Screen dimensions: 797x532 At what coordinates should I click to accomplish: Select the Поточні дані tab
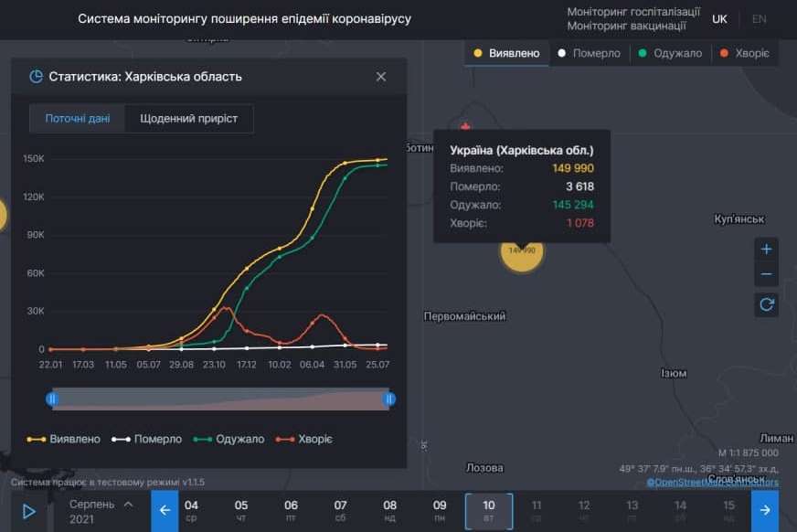point(78,118)
